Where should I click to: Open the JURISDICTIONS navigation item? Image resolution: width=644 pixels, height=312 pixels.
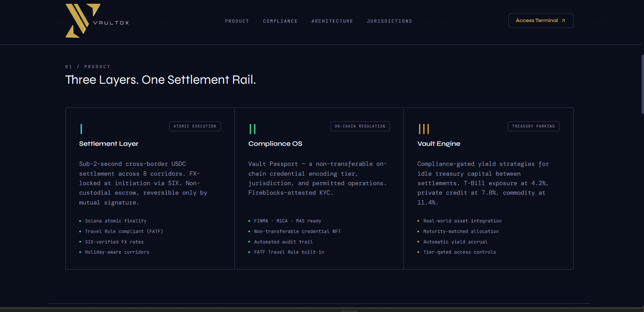[389, 21]
